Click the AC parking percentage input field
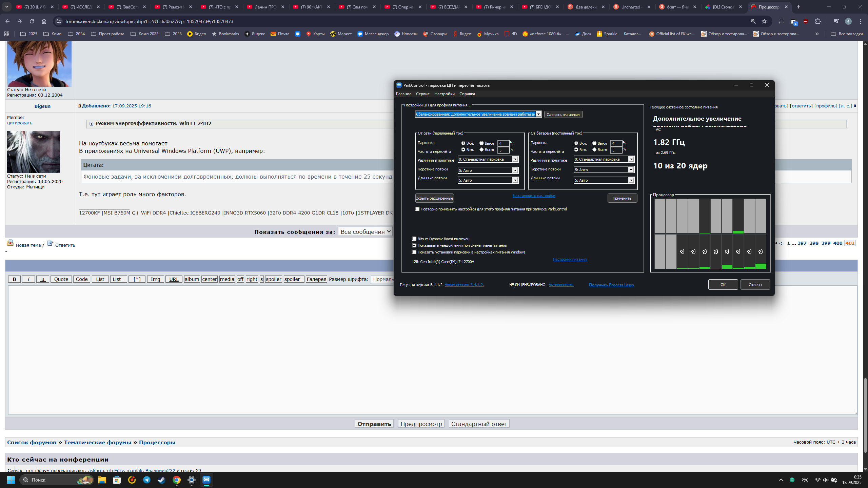Image resolution: width=868 pixels, height=488 pixels. tap(503, 143)
